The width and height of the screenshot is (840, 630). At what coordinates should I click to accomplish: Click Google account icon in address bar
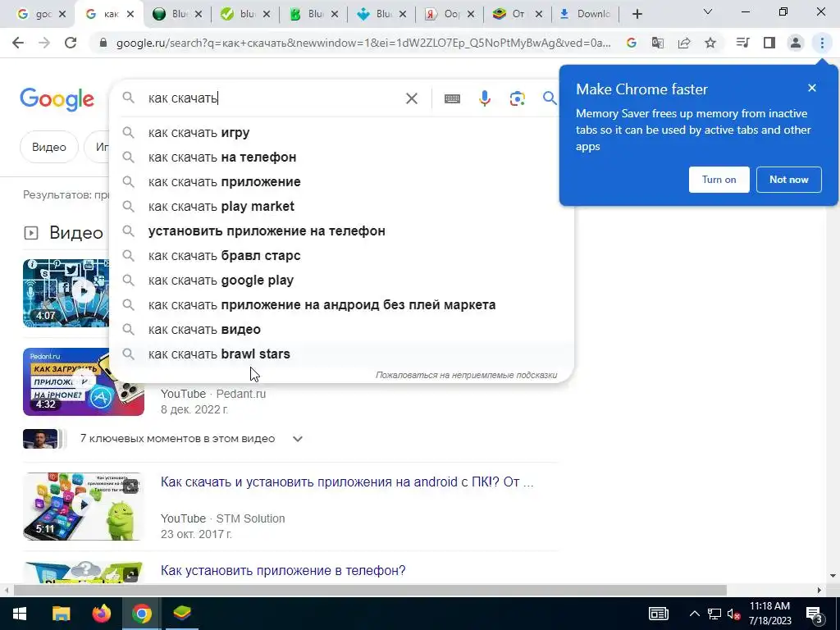[632, 43]
